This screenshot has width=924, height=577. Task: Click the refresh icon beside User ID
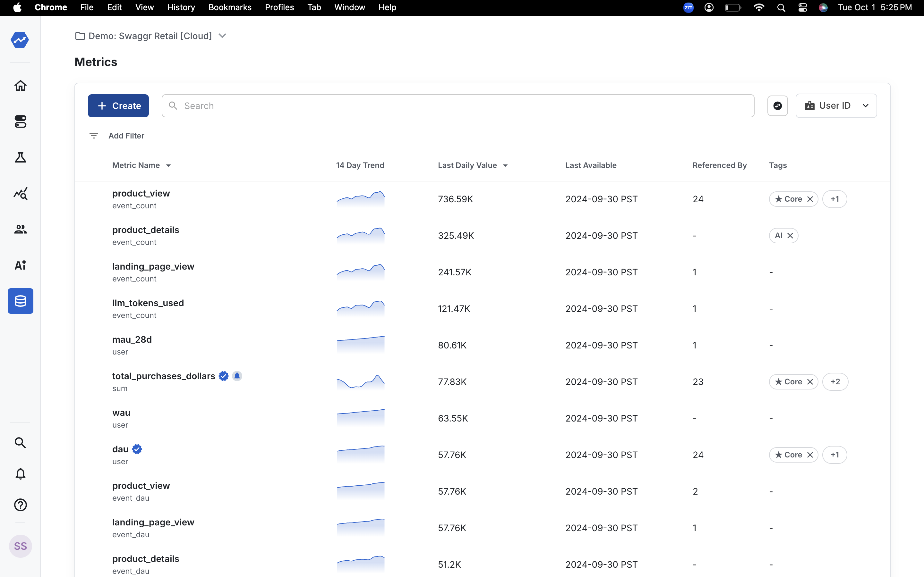pyautogui.click(x=777, y=106)
